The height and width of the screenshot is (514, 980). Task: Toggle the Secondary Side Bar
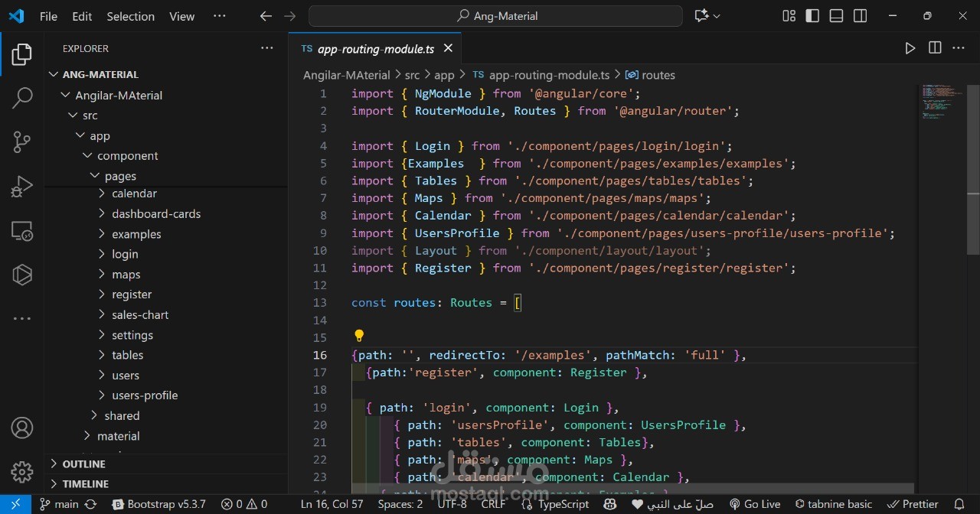coord(860,16)
